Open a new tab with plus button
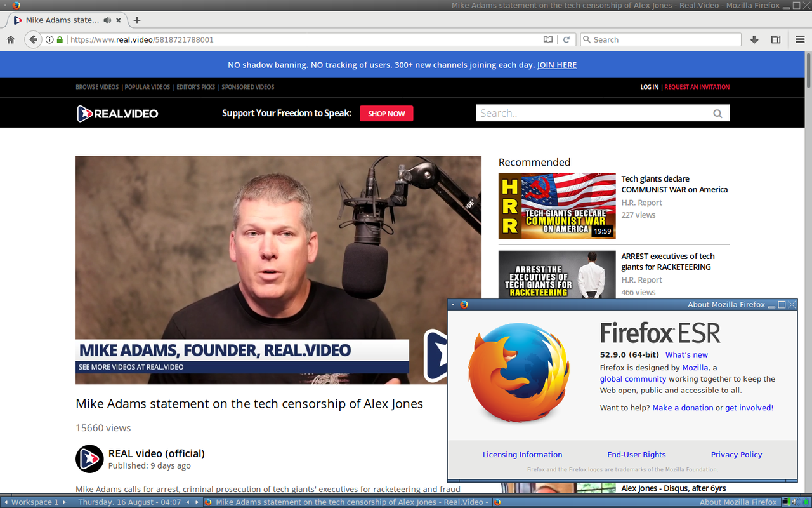This screenshot has height=508, width=812. click(137, 20)
